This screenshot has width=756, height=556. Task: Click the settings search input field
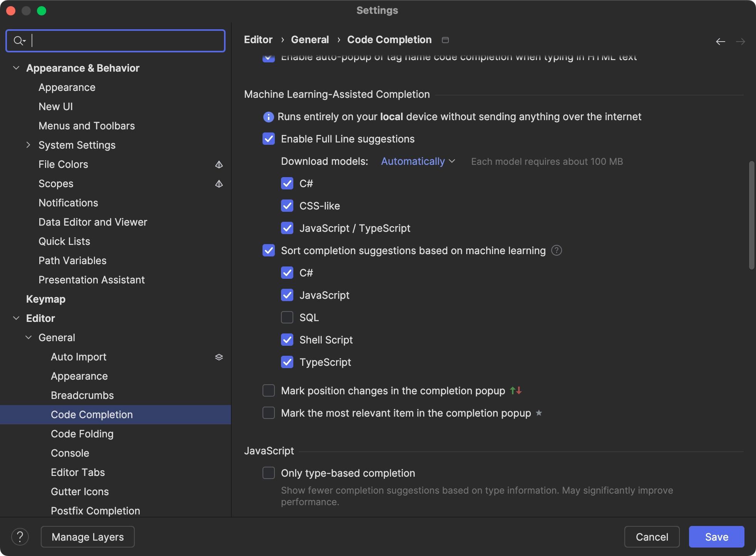[x=115, y=40]
